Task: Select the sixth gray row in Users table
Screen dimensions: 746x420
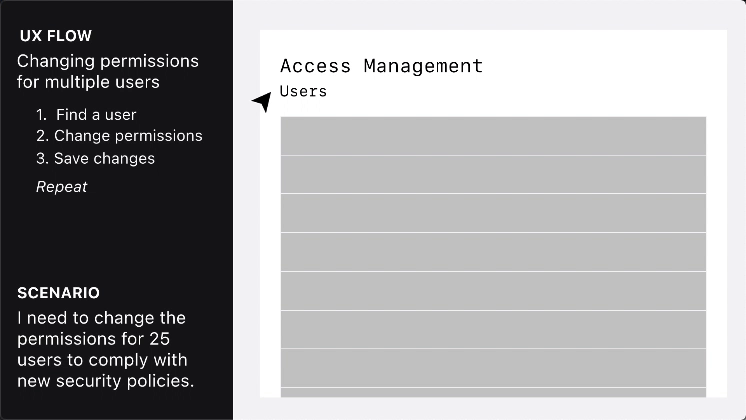Action: point(493,330)
